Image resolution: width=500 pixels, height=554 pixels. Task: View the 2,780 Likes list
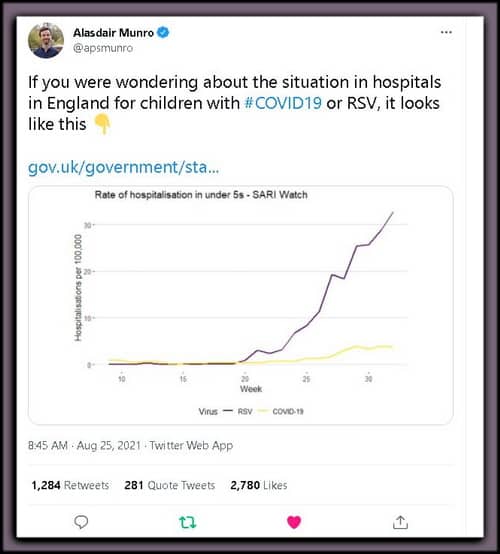pos(259,485)
